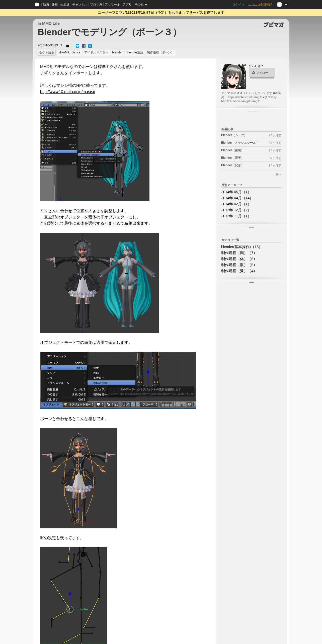Viewport: 322px width, 644px height.
Task: Open the 適用 menu screenshot image
Action: 118,380
